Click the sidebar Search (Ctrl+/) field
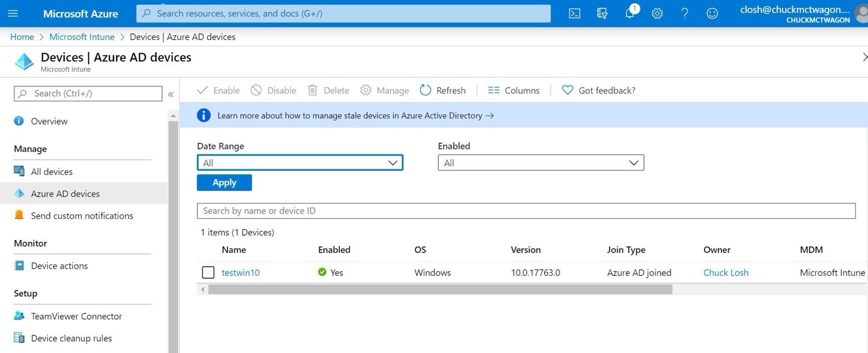Screen dimensions: 868x353 [x=88, y=94]
